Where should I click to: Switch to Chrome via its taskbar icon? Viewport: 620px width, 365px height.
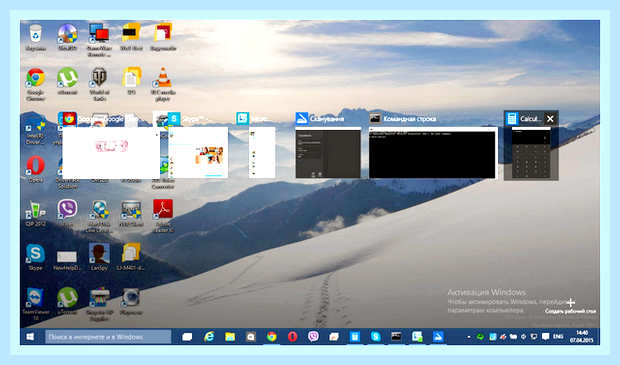click(x=272, y=337)
